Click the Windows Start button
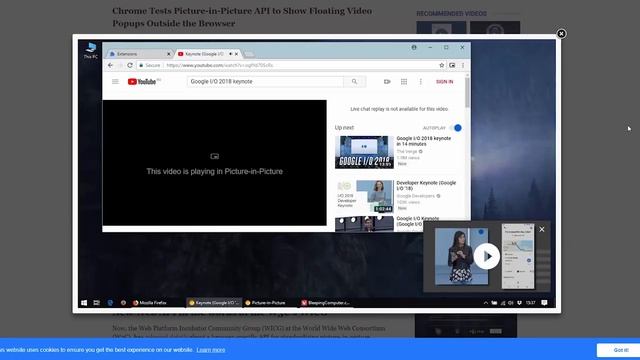Image resolution: width=640 pixels, height=360 pixels. [84, 303]
